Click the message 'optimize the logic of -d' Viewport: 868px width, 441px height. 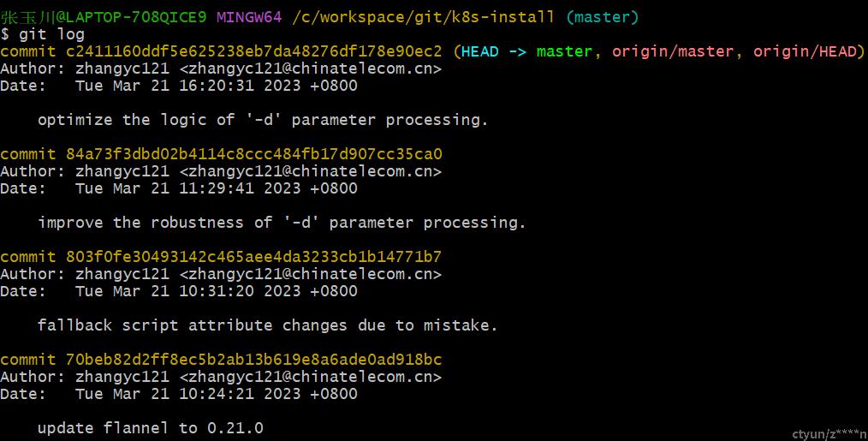click(x=263, y=120)
